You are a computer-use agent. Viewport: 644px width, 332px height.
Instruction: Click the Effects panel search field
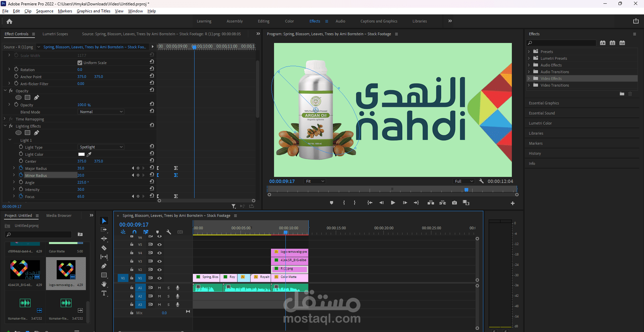click(561, 43)
